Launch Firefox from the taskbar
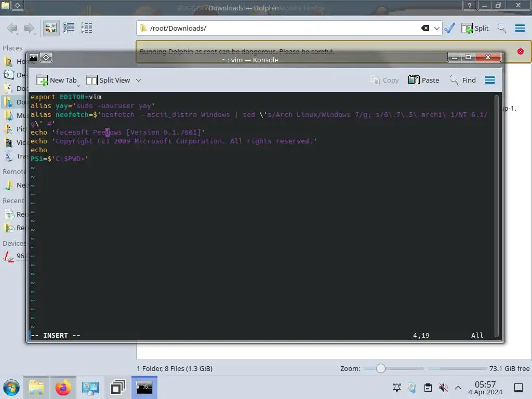The height and width of the screenshot is (399, 532). 63,388
